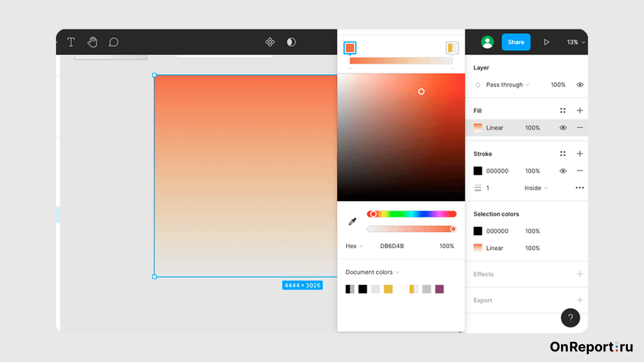
Task: Add an export setting with plus
Action: coord(580,300)
